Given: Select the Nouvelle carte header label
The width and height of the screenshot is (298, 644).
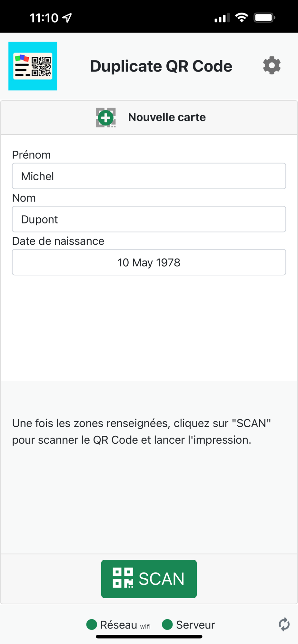Looking at the screenshot, I should pyautogui.click(x=167, y=117).
